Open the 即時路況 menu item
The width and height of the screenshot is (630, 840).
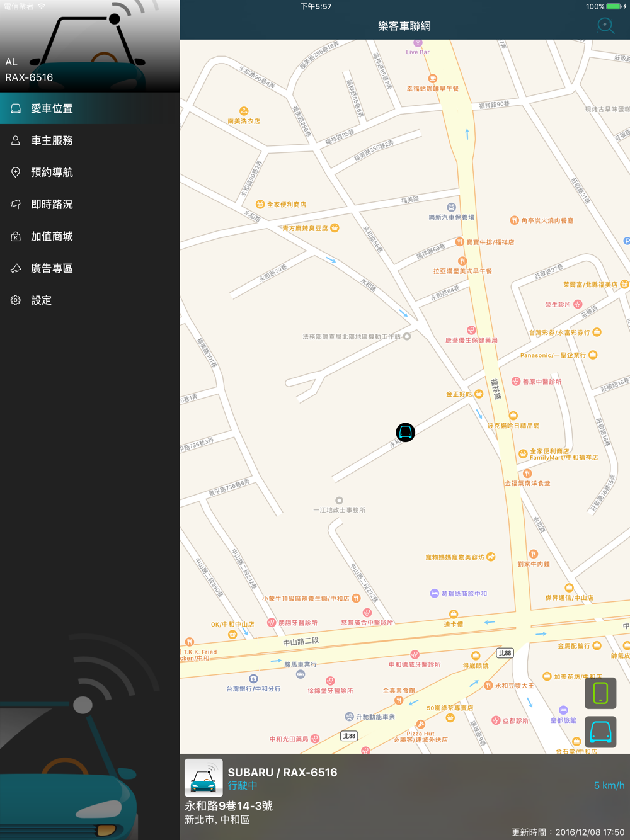pos(89,205)
